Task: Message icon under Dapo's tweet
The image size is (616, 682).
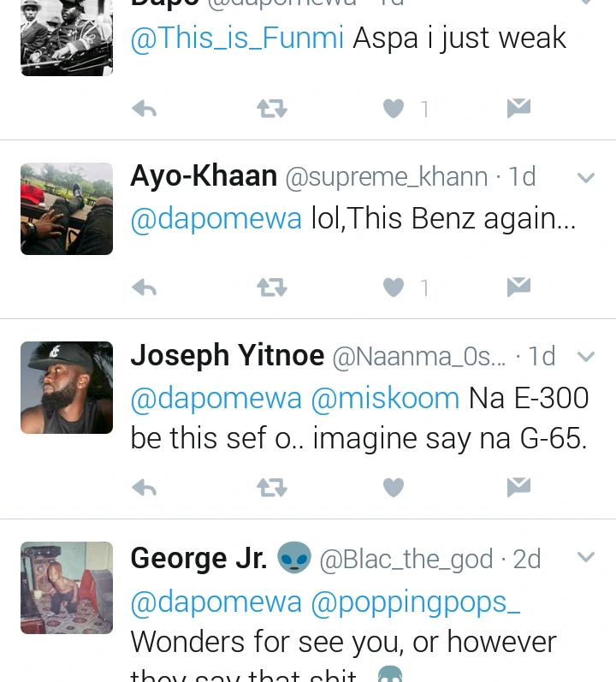Action: pyautogui.click(x=518, y=109)
